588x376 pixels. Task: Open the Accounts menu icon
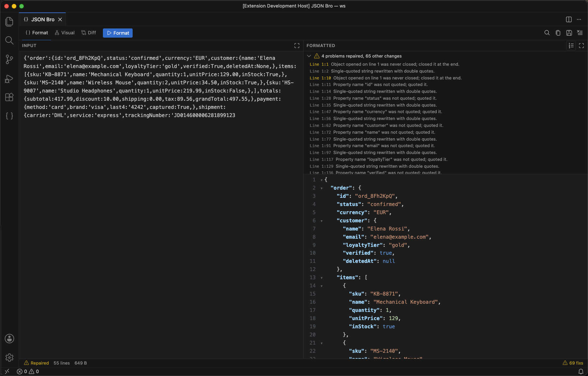[9, 339]
